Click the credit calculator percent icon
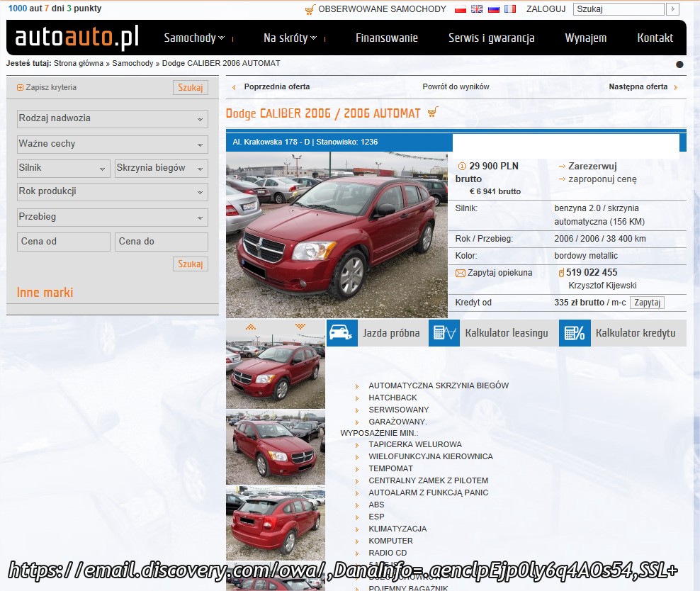This screenshot has width=700, height=591. [x=575, y=333]
